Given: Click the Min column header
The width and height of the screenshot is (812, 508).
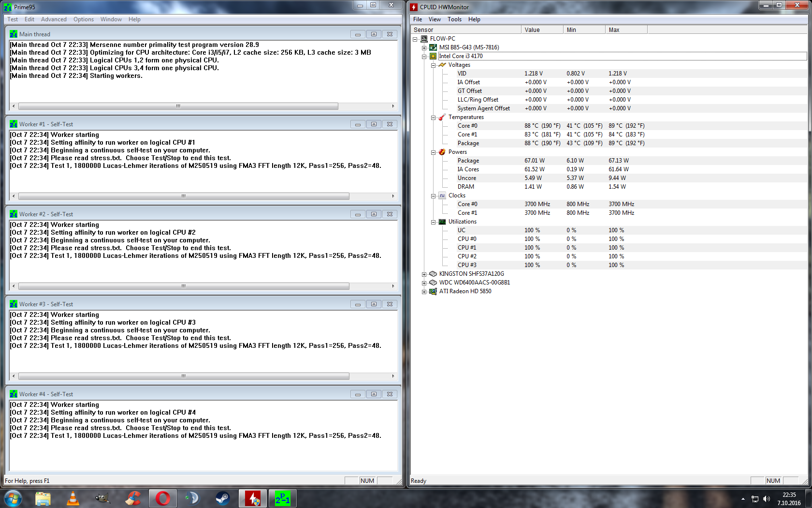Looking at the screenshot, I should 584,30.
